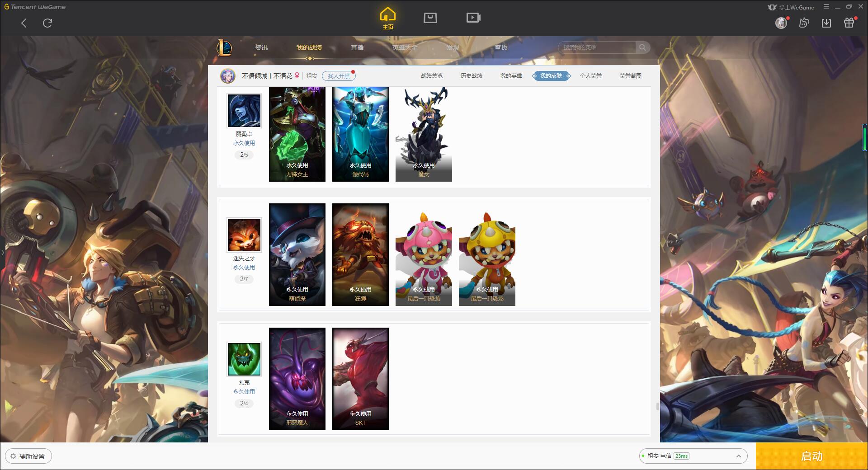Viewport: 868px width, 470px height.
Task: Click the Tencent WeGame logo
Action: 35,7
